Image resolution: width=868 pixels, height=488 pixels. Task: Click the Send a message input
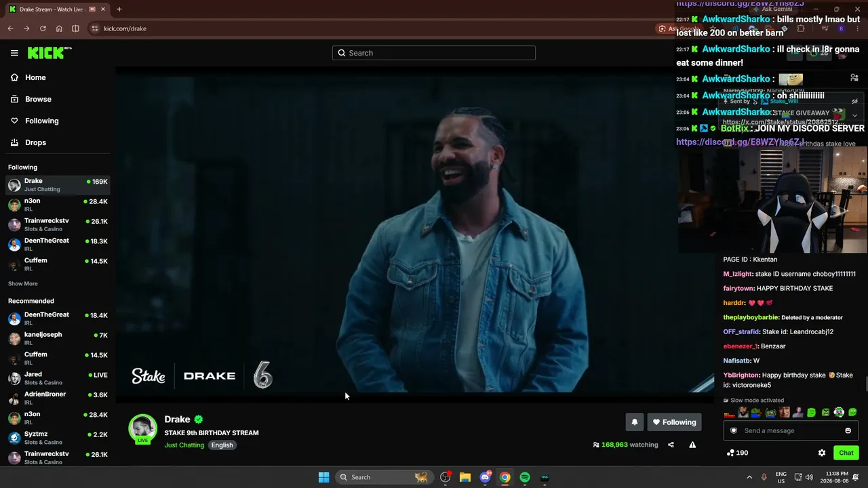pos(790,430)
